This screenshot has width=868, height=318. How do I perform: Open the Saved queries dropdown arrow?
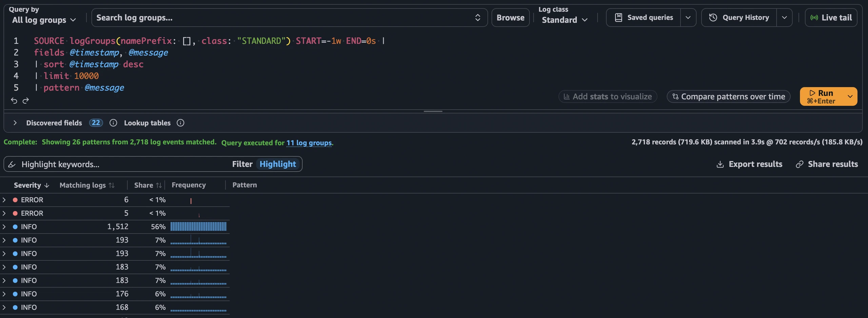click(x=688, y=18)
